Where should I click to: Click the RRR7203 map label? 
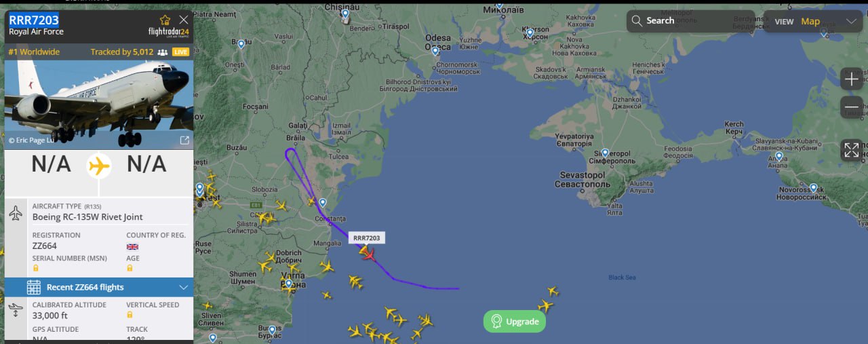pos(367,237)
